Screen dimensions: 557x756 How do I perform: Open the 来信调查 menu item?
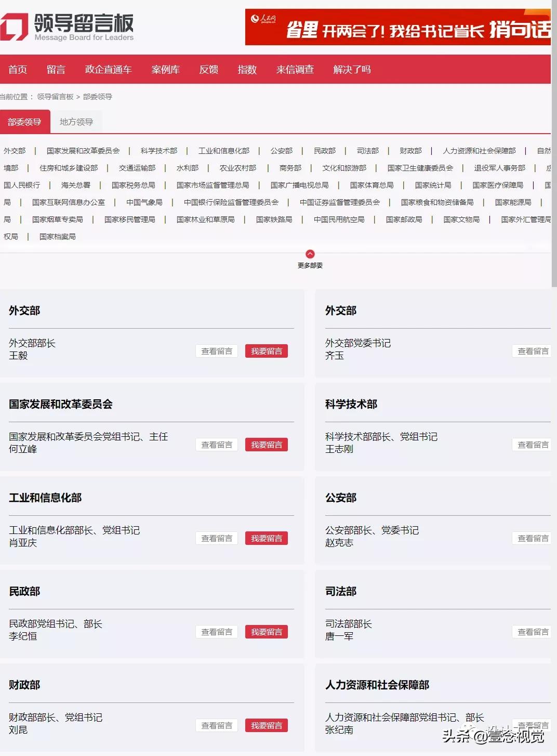[x=295, y=70]
